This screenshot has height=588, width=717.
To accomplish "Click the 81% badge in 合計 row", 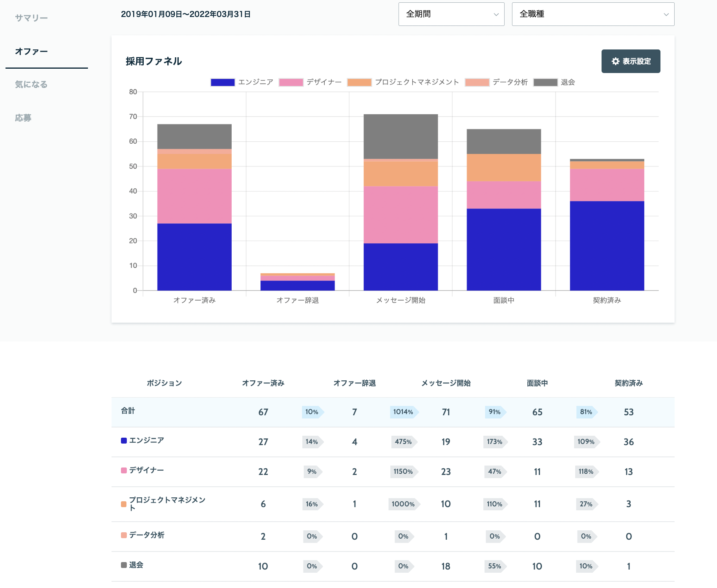I will coord(587,412).
